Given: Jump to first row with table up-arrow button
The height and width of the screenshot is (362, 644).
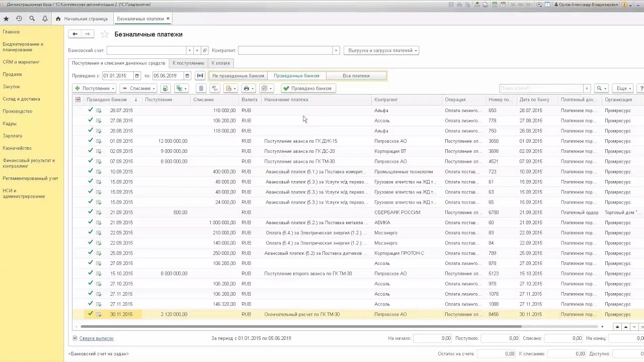Looking at the screenshot, I should click(x=617, y=327).
